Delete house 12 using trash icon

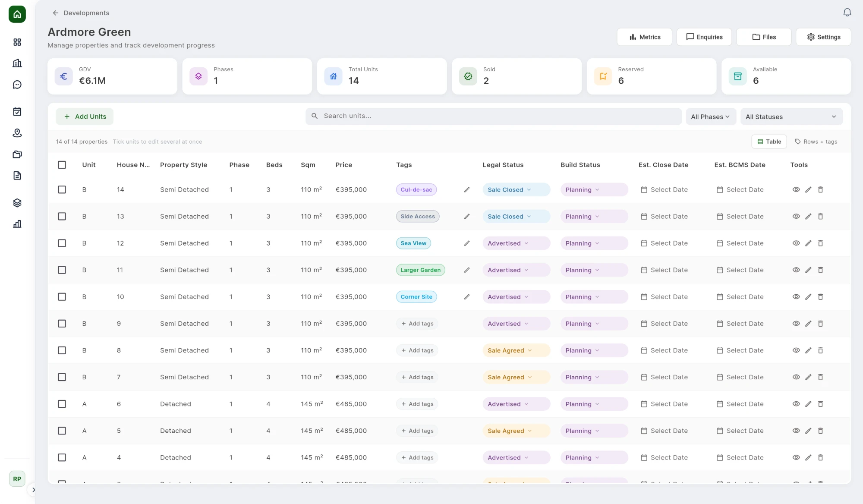click(x=820, y=243)
